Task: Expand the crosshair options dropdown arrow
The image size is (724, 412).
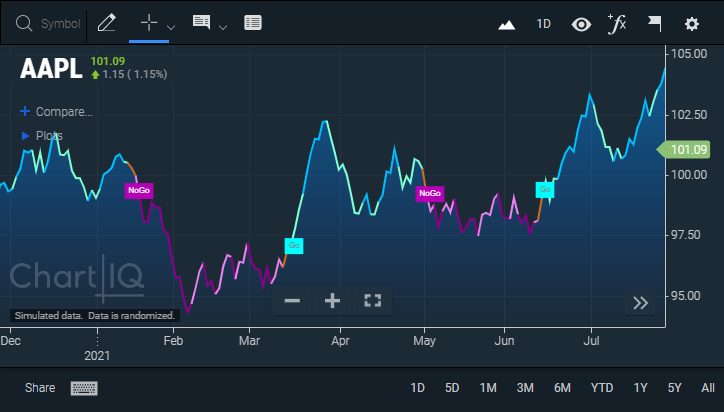Action: (x=171, y=27)
